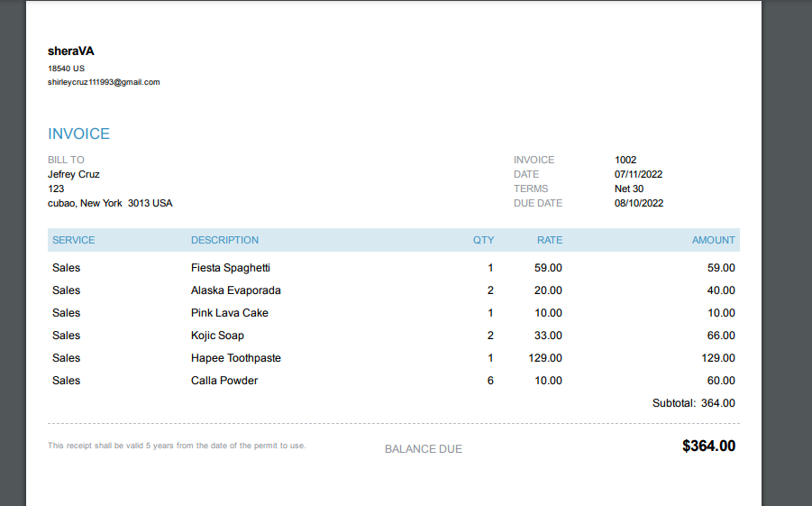
Task: Click the 33.00 rate for Kojic Soap
Action: click(x=548, y=336)
